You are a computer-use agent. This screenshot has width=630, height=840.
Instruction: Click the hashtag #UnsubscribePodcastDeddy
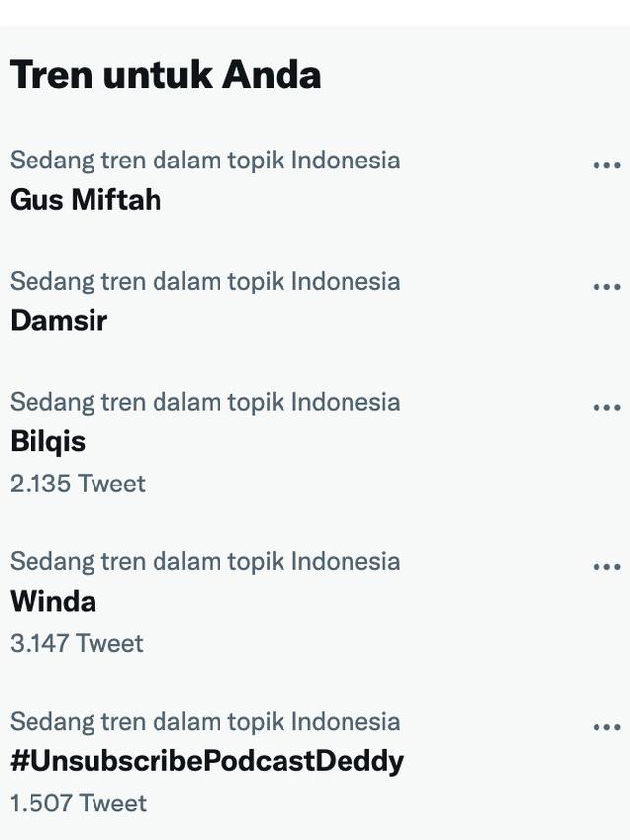coord(207,761)
